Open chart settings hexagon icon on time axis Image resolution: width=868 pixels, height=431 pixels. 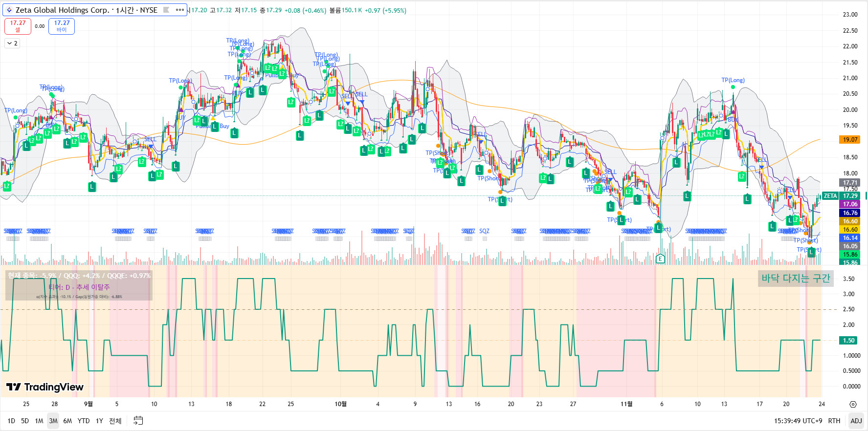(x=853, y=404)
